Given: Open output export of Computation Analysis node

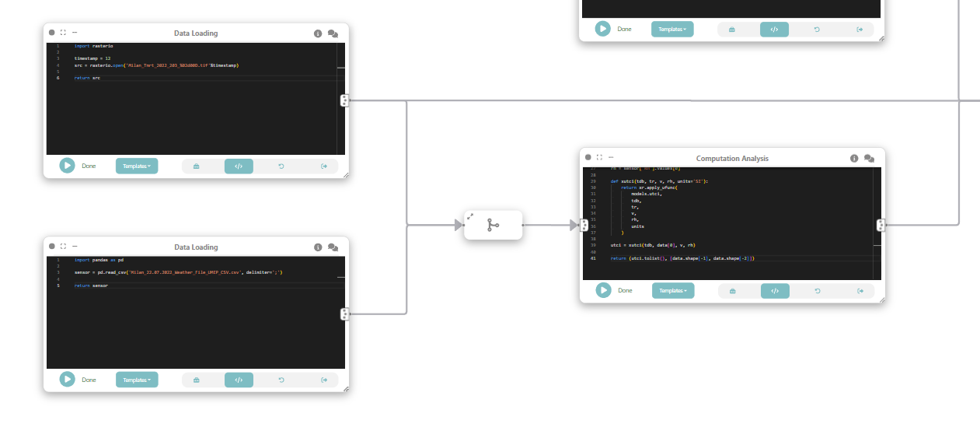Looking at the screenshot, I should 860,291.
